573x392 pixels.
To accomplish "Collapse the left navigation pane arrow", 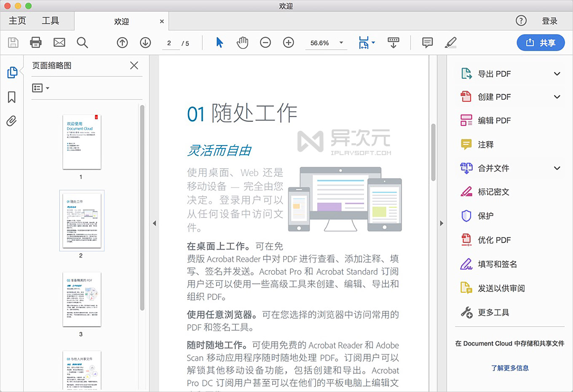I will coord(155,223).
